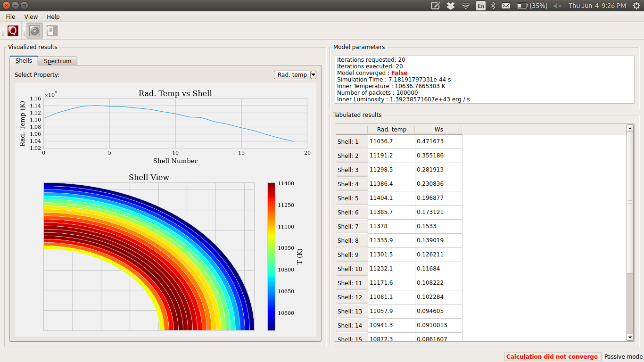Select the Shell: 5 row header

click(351, 198)
